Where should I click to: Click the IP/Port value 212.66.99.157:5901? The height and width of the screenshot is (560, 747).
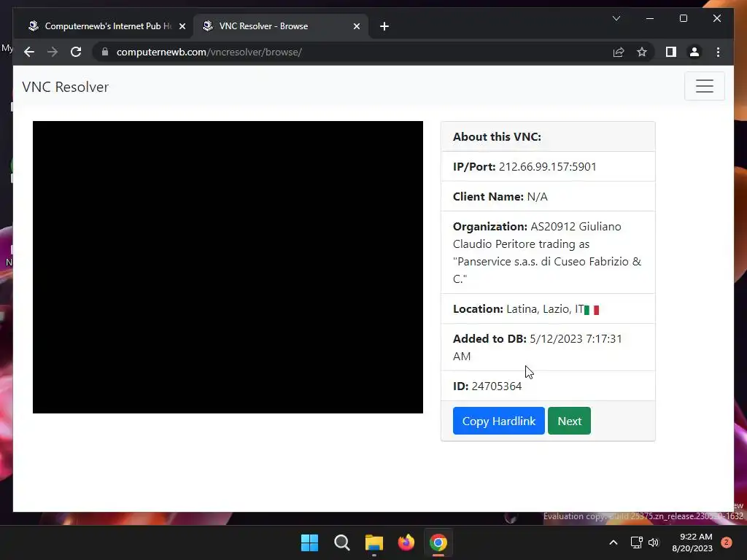tap(547, 167)
